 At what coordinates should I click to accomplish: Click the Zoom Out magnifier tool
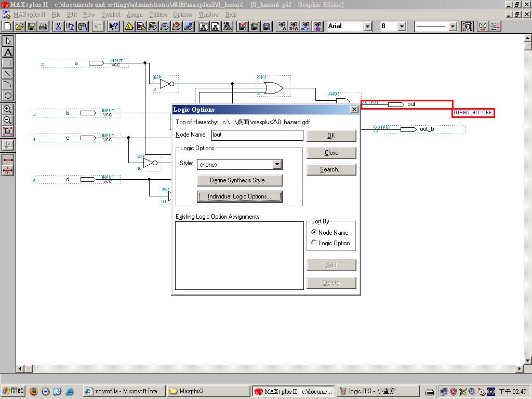pos(8,120)
